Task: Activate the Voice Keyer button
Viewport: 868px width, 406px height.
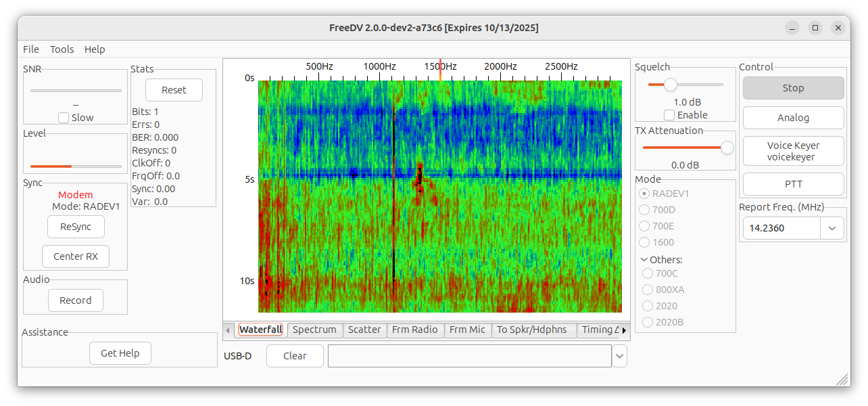Action: 794,151
